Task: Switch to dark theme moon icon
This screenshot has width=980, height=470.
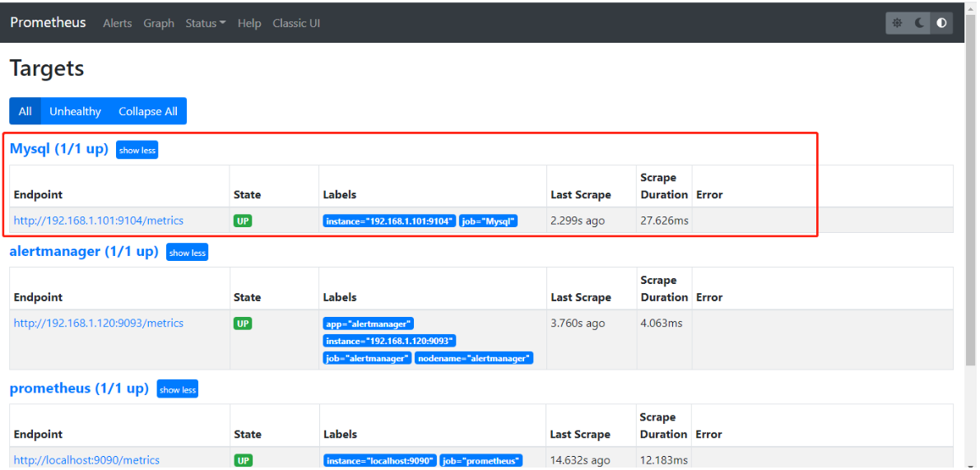Action: pos(919,23)
